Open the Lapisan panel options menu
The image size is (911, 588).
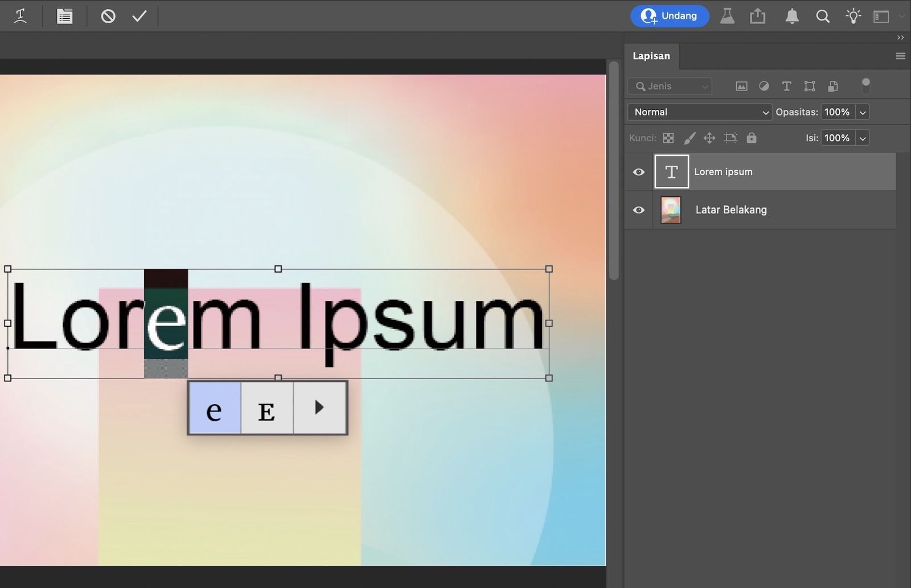(x=900, y=56)
